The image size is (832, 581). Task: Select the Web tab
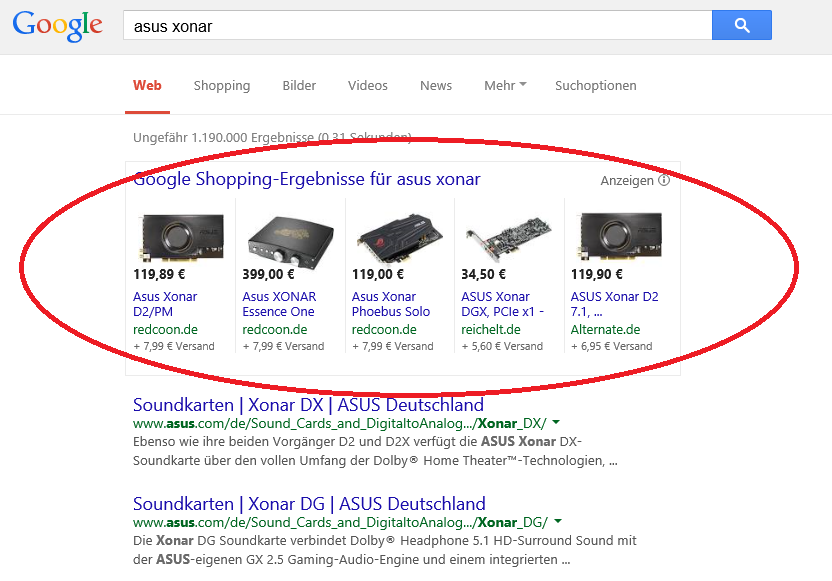click(x=147, y=85)
